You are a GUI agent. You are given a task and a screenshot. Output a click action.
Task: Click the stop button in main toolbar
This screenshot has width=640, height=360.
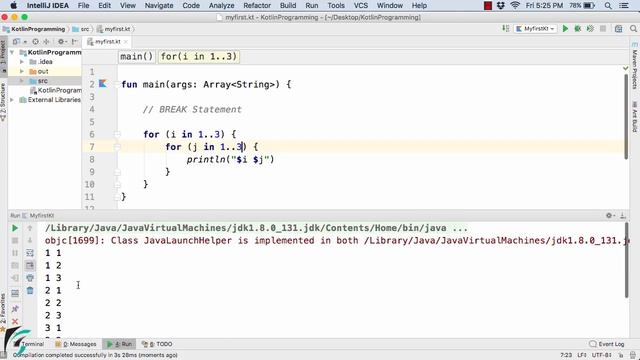click(603, 29)
